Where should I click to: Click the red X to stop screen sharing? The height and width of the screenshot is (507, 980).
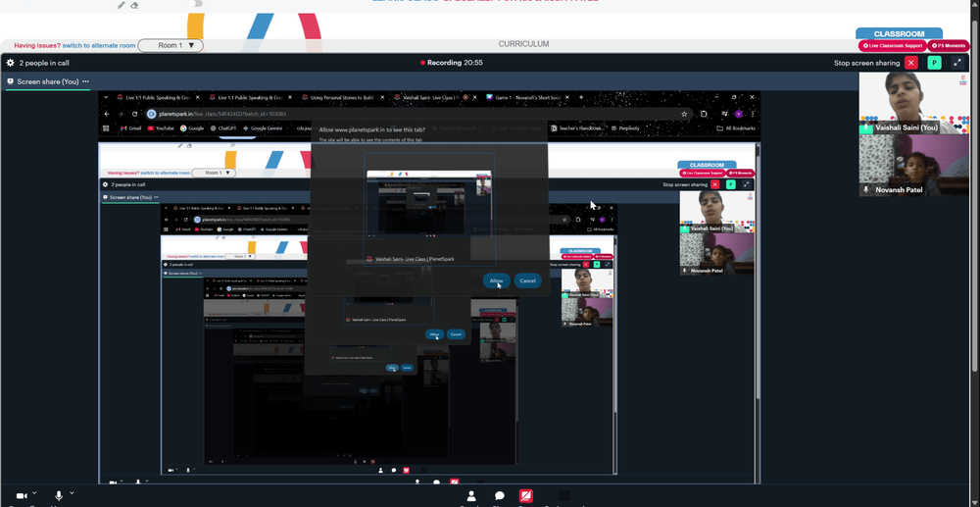tap(911, 63)
